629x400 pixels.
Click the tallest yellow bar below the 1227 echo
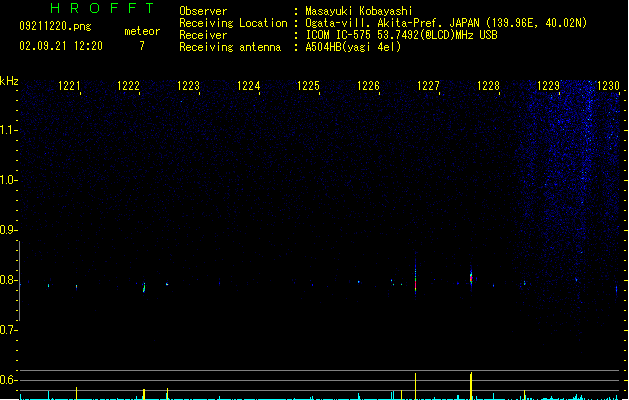pyautogui.click(x=416, y=386)
